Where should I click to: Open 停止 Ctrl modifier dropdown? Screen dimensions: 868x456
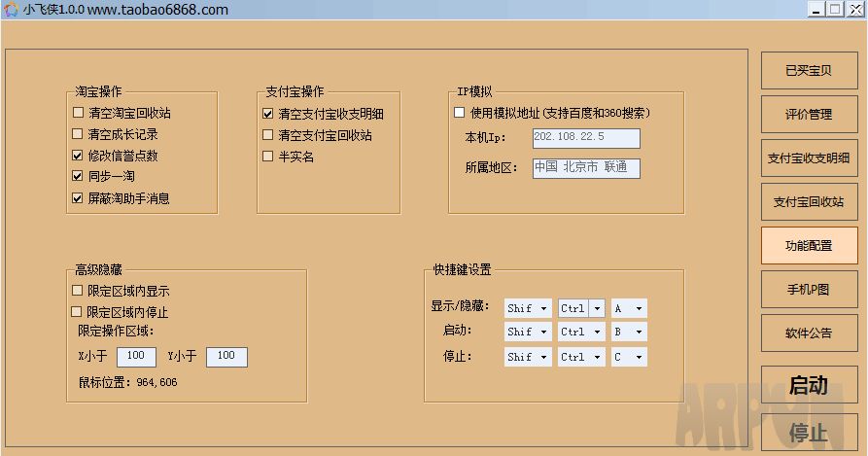point(581,357)
